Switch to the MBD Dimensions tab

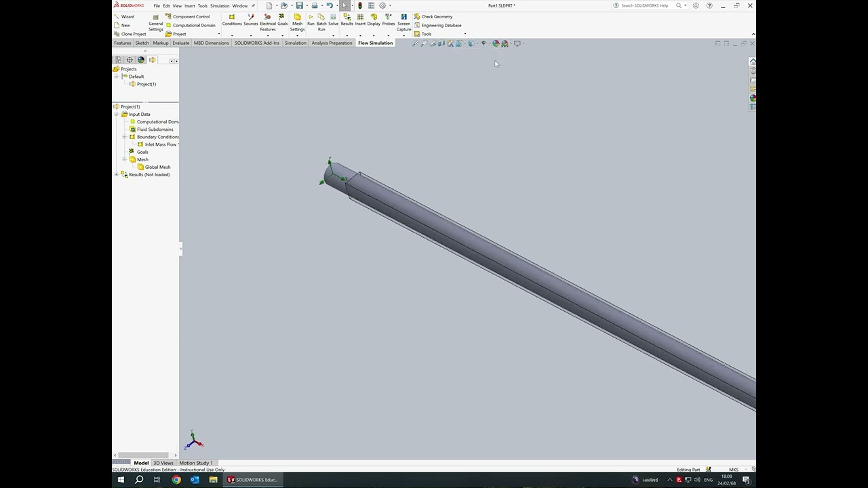[x=212, y=43]
